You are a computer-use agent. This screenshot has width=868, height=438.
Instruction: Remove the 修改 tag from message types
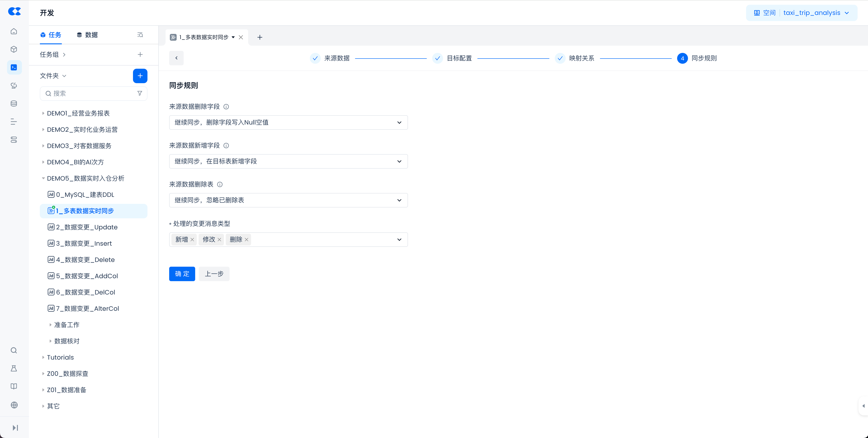[219, 240]
